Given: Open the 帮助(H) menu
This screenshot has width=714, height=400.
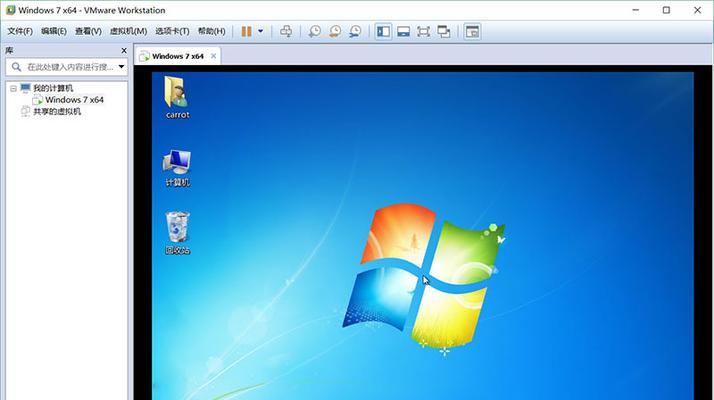Looking at the screenshot, I should pos(211,31).
